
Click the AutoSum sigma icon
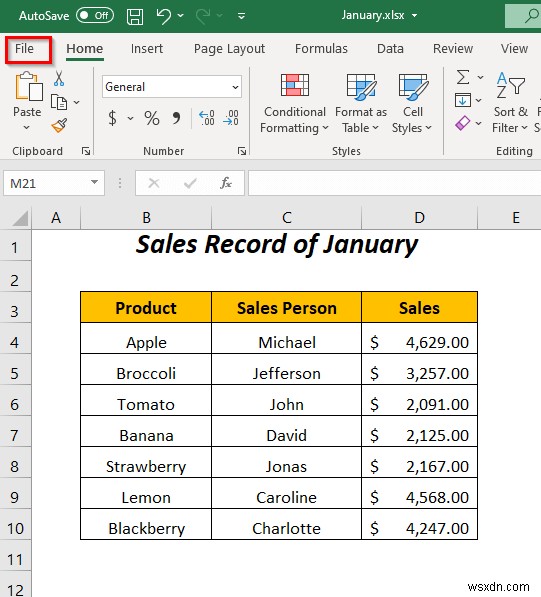pos(463,78)
